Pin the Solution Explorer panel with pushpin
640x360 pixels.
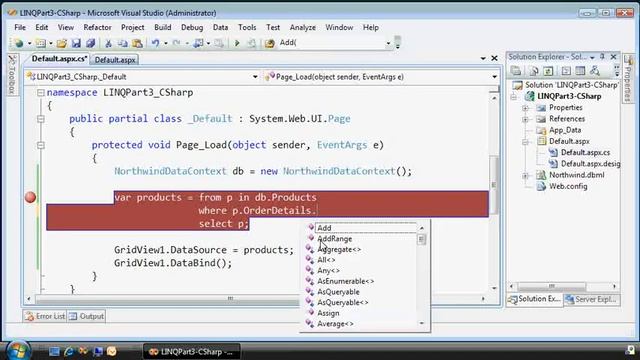(602, 57)
